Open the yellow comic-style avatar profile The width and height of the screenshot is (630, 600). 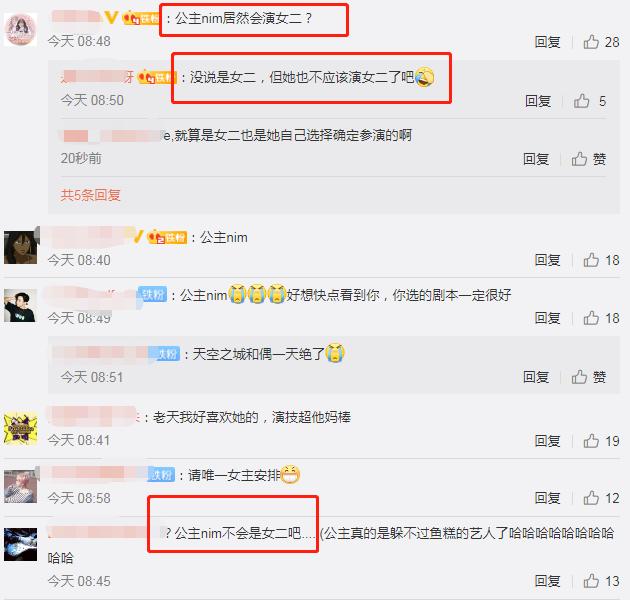point(20,428)
